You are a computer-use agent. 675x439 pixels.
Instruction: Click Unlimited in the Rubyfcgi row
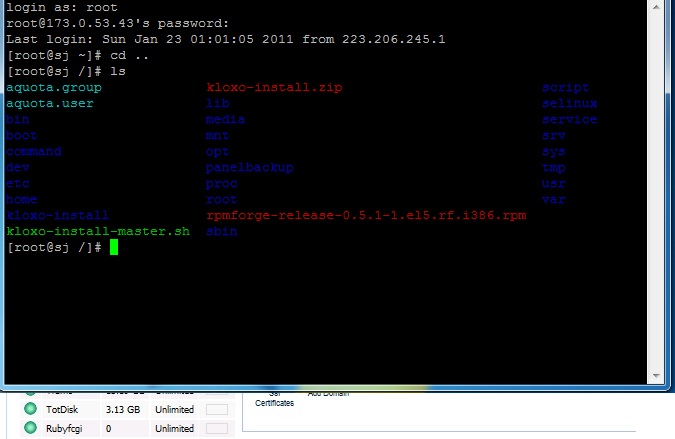click(174, 429)
